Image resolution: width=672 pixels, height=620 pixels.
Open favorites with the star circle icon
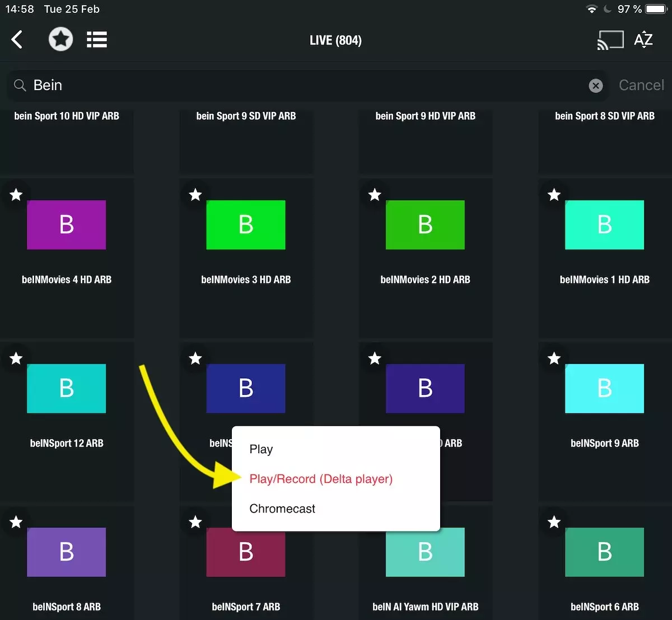point(60,40)
